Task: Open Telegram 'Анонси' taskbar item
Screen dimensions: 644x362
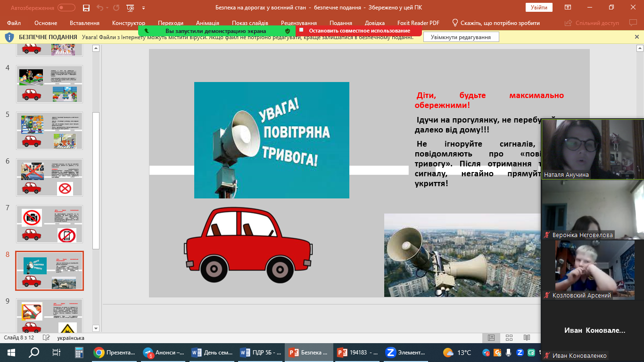Action: pyautogui.click(x=164, y=352)
